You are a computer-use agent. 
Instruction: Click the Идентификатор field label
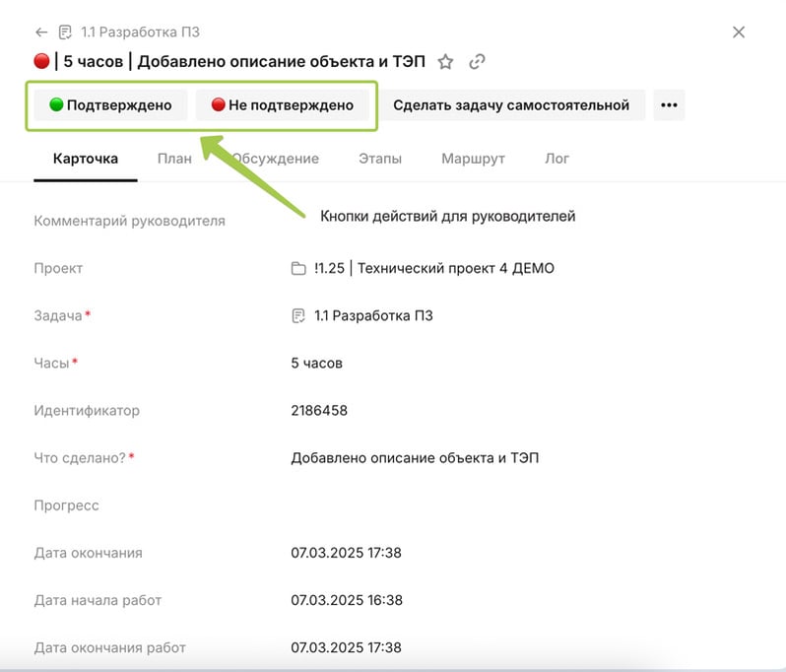pyautogui.click(x=87, y=411)
